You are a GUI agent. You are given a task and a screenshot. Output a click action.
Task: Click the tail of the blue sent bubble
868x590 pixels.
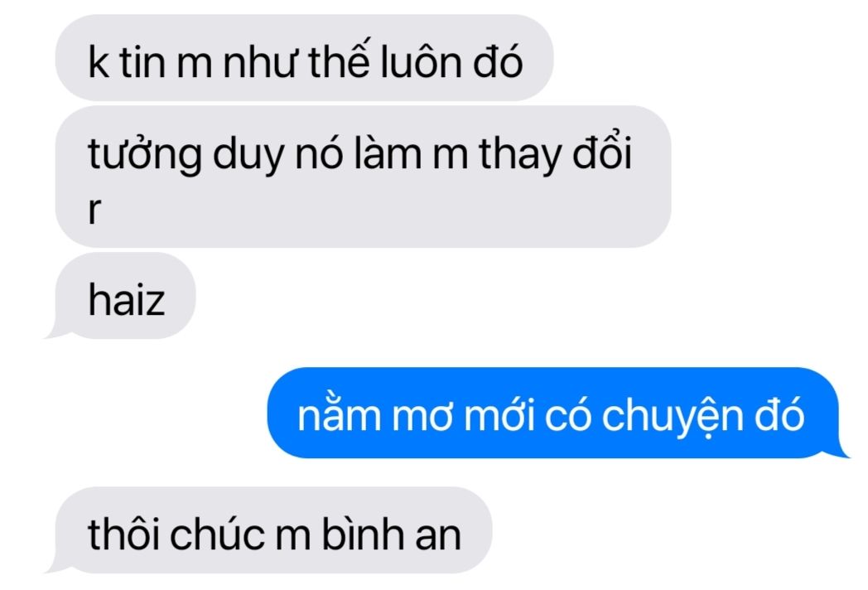(841, 449)
